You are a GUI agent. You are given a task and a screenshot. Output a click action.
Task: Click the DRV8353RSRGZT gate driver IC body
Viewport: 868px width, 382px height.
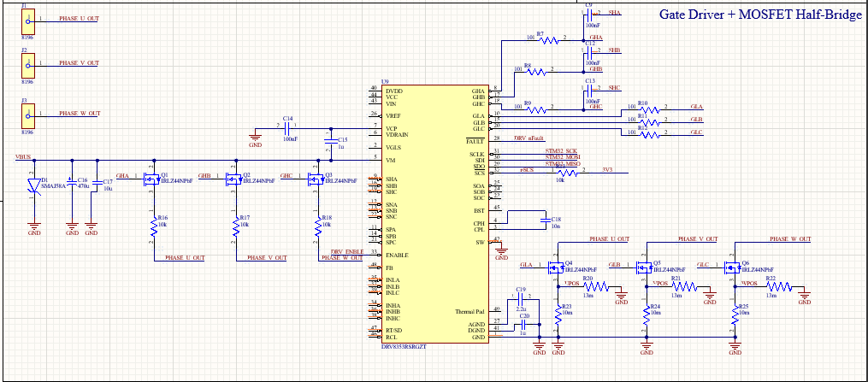pyautogui.click(x=434, y=213)
